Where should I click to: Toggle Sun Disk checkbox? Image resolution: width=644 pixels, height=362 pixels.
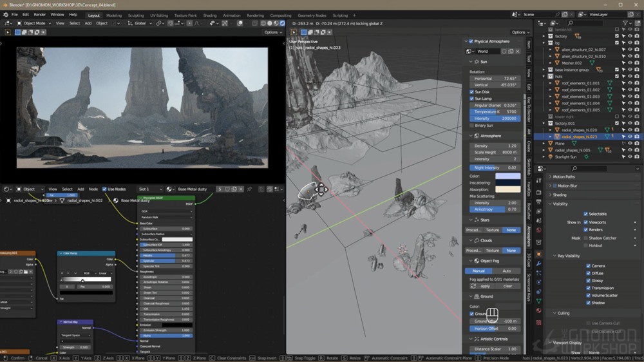click(471, 92)
